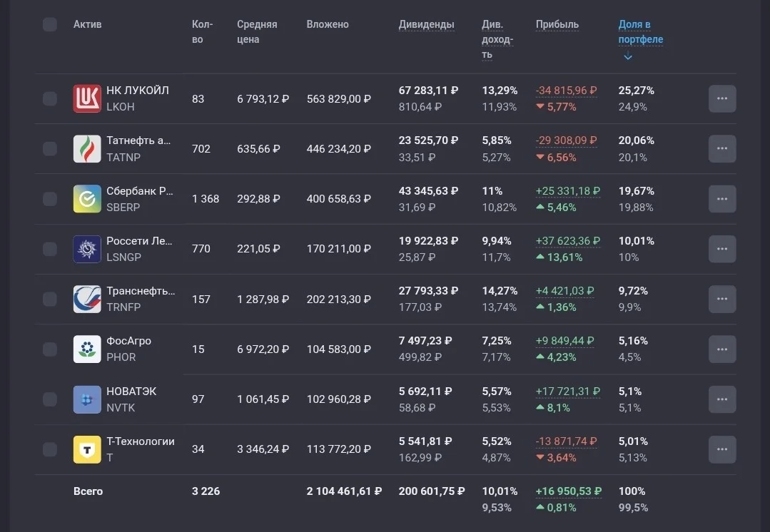Click the Tatneft loss -29 308,09 ₽

tap(566, 140)
